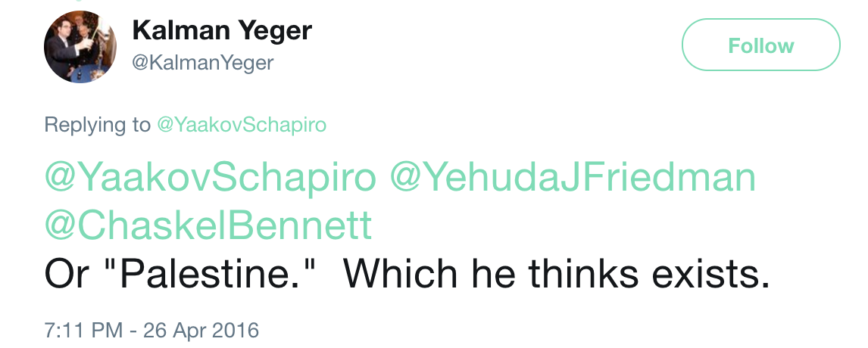868x348 pixels.
Task: Click the Kalman Yeger display name
Action: point(222,30)
